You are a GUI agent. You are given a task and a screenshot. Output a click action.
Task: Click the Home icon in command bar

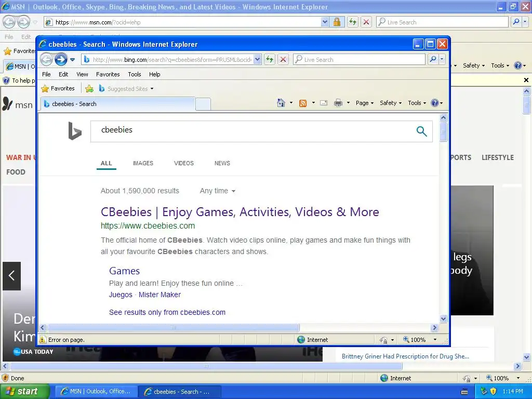tap(281, 103)
